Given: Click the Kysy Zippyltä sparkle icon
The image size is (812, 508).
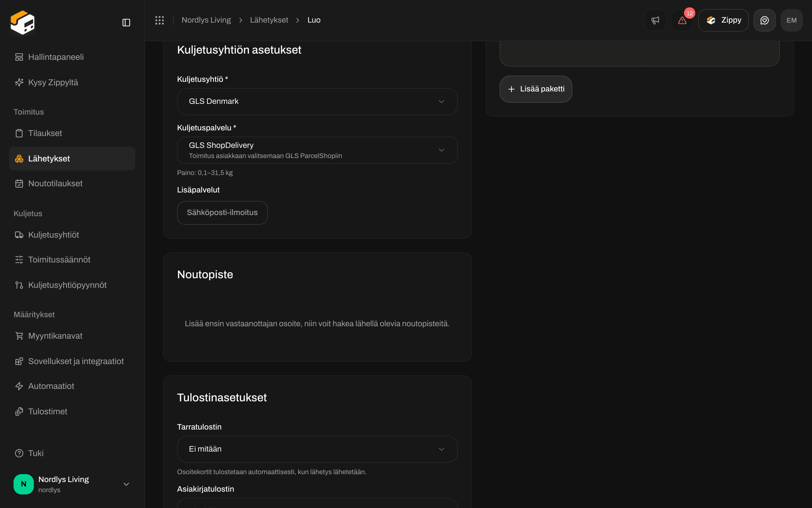Looking at the screenshot, I should tap(19, 82).
